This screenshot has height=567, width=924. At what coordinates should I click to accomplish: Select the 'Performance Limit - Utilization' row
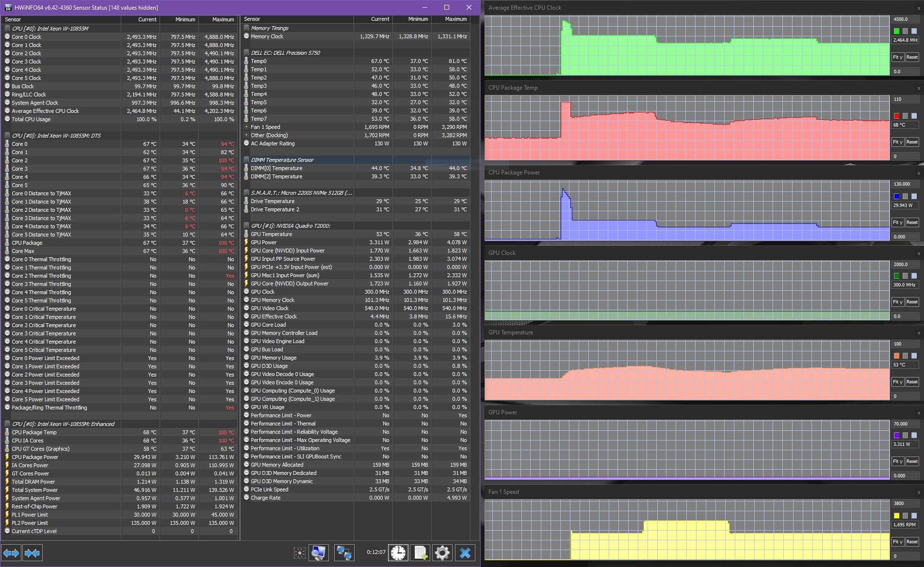(x=356, y=448)
